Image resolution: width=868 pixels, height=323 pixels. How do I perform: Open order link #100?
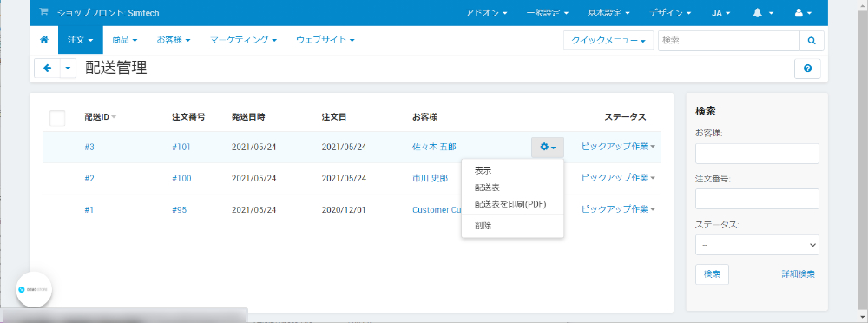click(x=181, y=178)
